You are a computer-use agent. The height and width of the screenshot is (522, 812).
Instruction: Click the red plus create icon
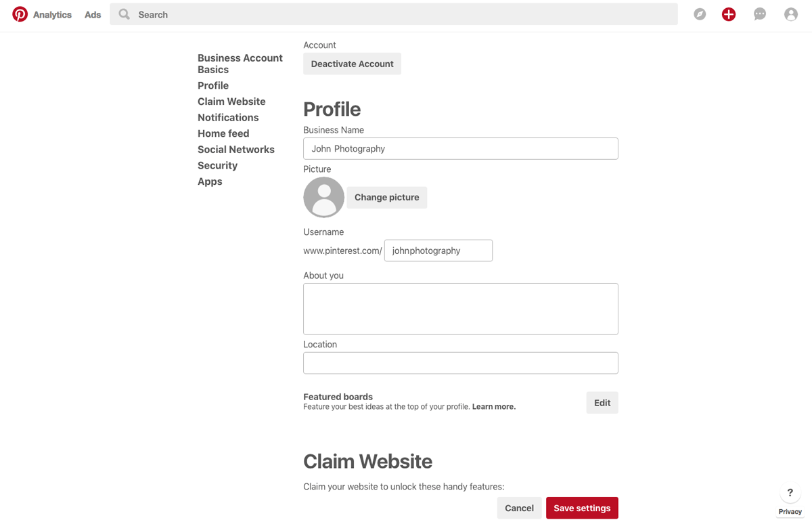click(x=729, y=14)
